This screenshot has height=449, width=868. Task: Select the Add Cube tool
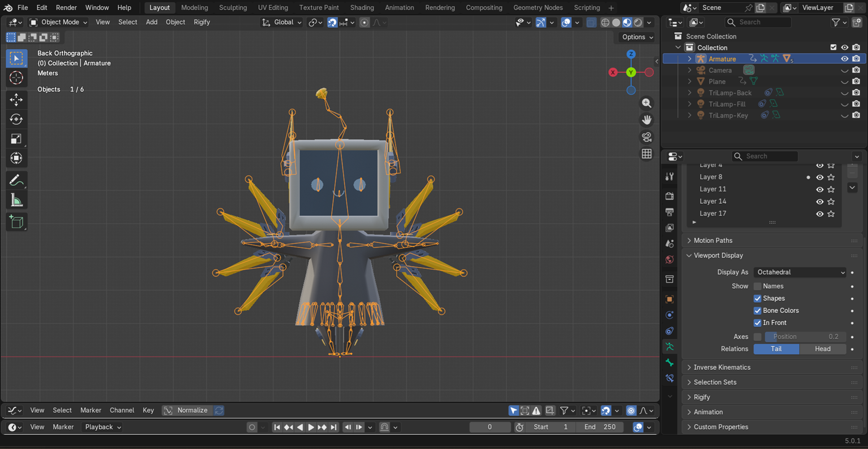[x=16, y=222]
